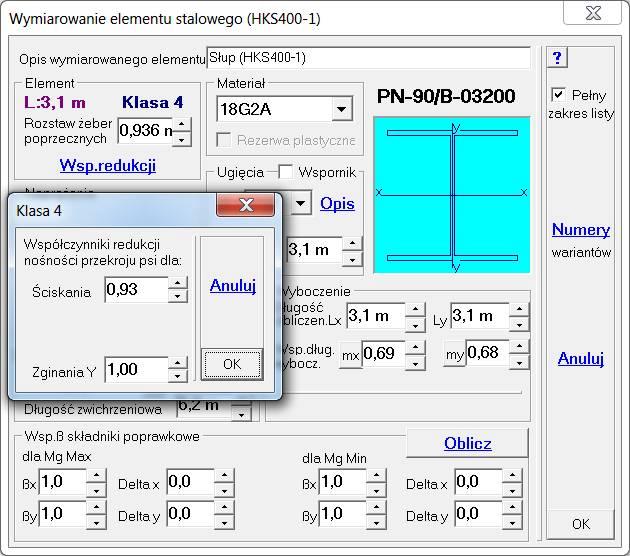Click Delta y field under dla Mg Max
The image size is (630, 556).
tap(190, 513)
